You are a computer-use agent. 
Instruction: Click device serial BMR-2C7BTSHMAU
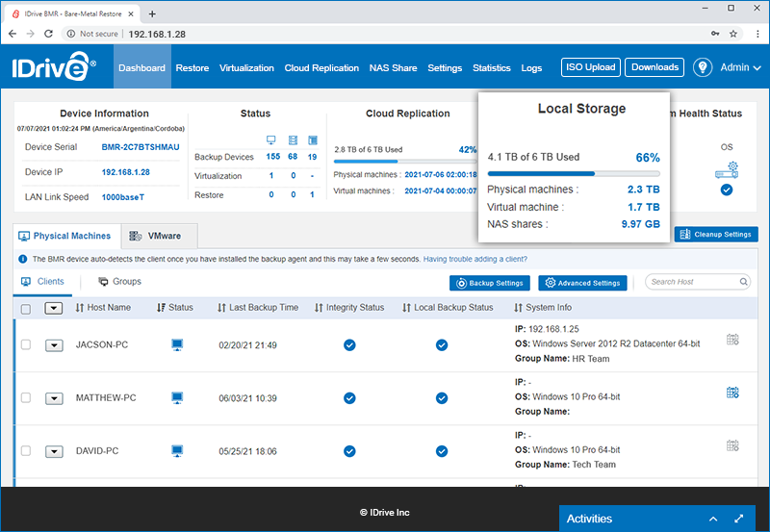tap(141, 147)
